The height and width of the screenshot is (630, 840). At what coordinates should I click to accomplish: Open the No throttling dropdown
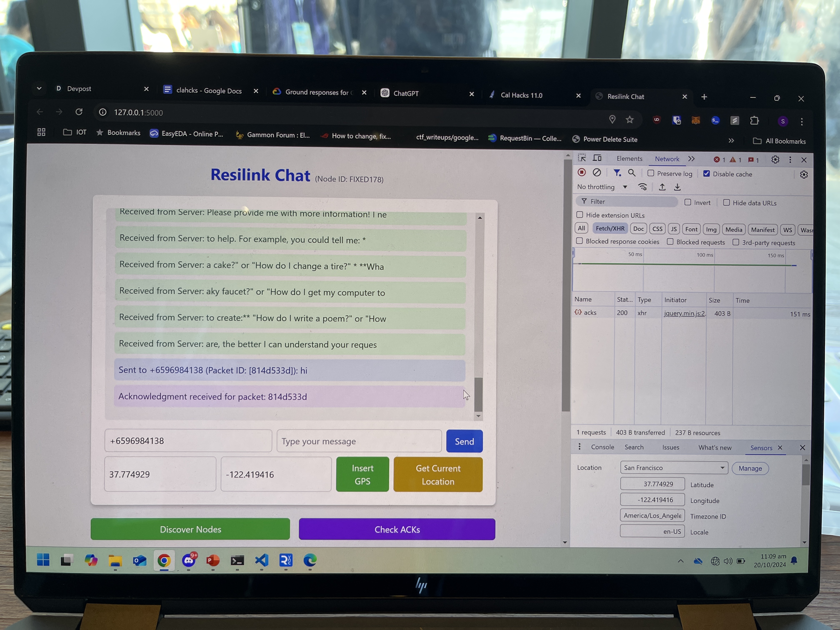(602, 187)
